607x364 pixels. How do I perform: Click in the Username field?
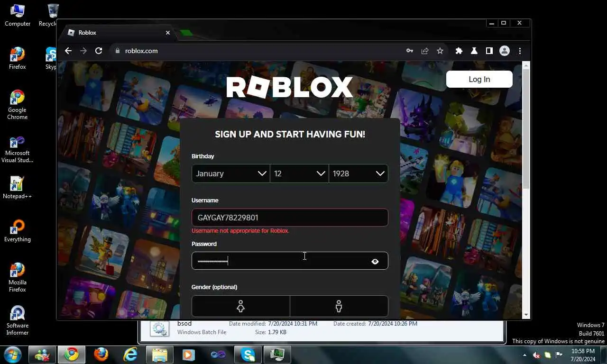click(290, 218)
